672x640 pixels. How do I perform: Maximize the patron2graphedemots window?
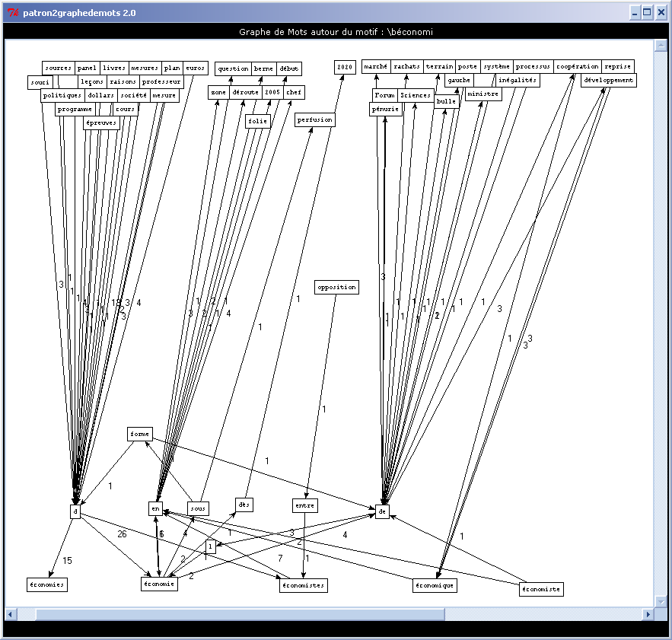[647, 13]
